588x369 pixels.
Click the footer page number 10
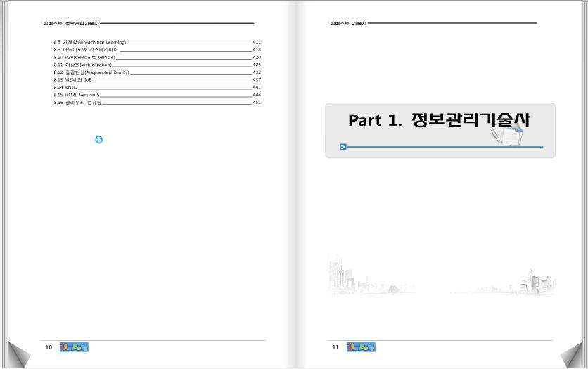49,347
